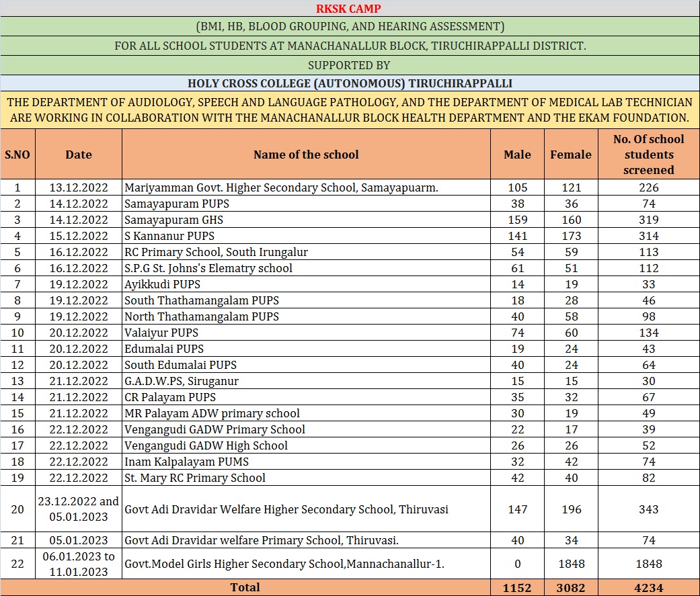
Task: Click the Female column header
Action: click(571, 155)
